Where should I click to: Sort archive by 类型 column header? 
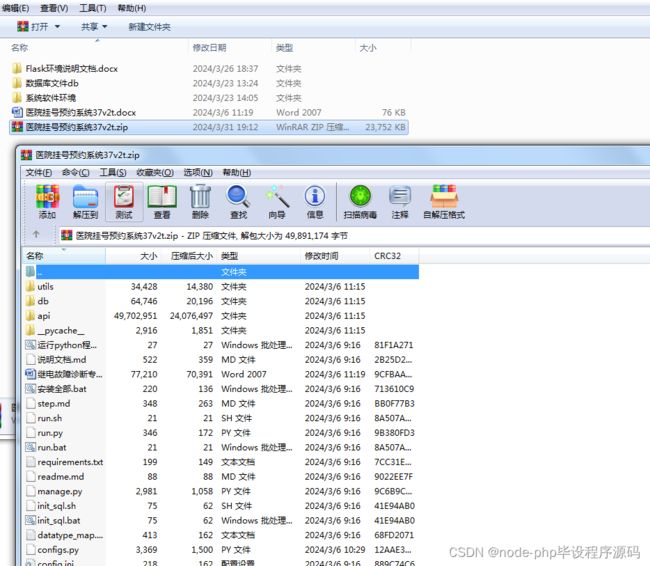(259, 256)
